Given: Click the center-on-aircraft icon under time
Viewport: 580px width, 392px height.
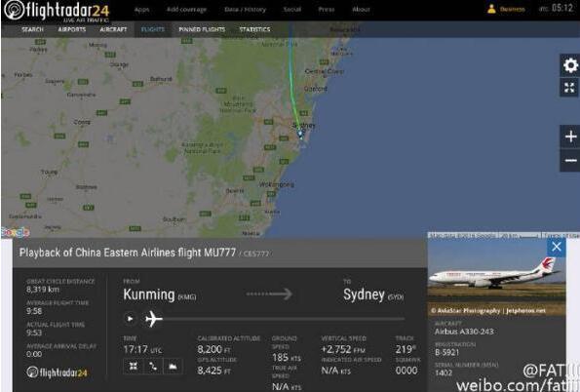Looking at the screenshot, I should [134, 366].
